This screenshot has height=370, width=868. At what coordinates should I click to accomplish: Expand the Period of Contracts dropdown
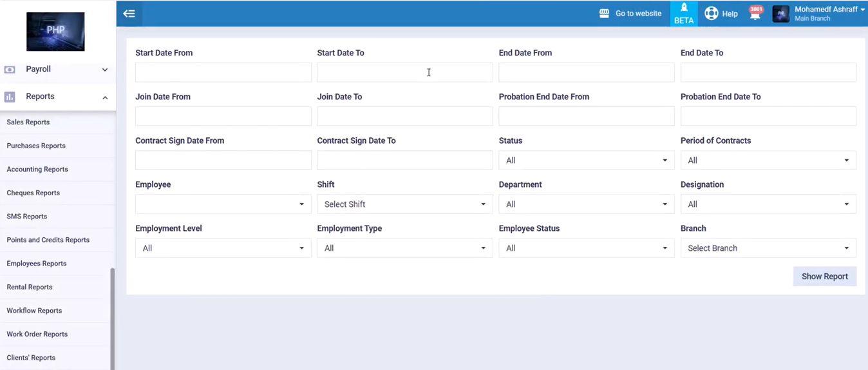pos(768,161)
